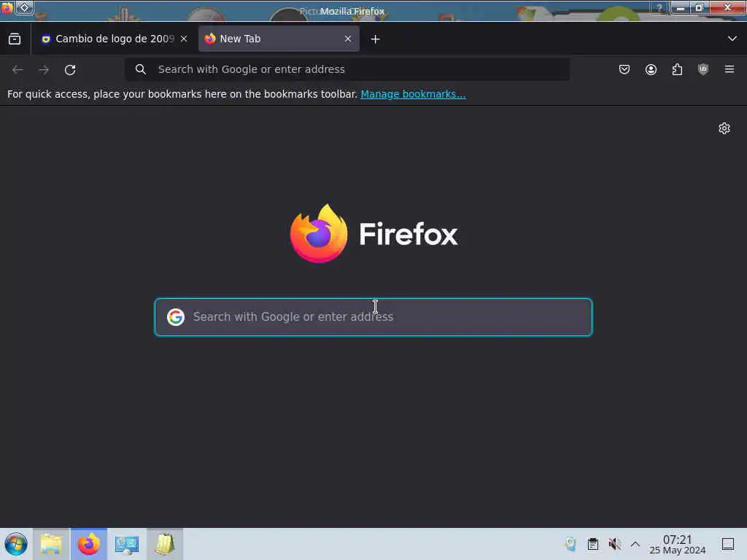
Task: Expand hidden system tray icons
Action: (x=635, y=544)
